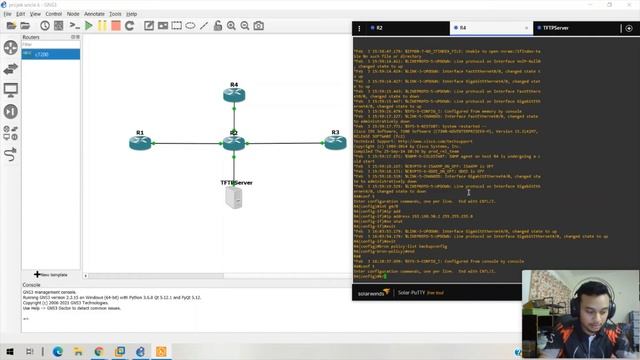Browse end devices monitor icon
This screenshot has height=360, width=640.
click(11, 90)
